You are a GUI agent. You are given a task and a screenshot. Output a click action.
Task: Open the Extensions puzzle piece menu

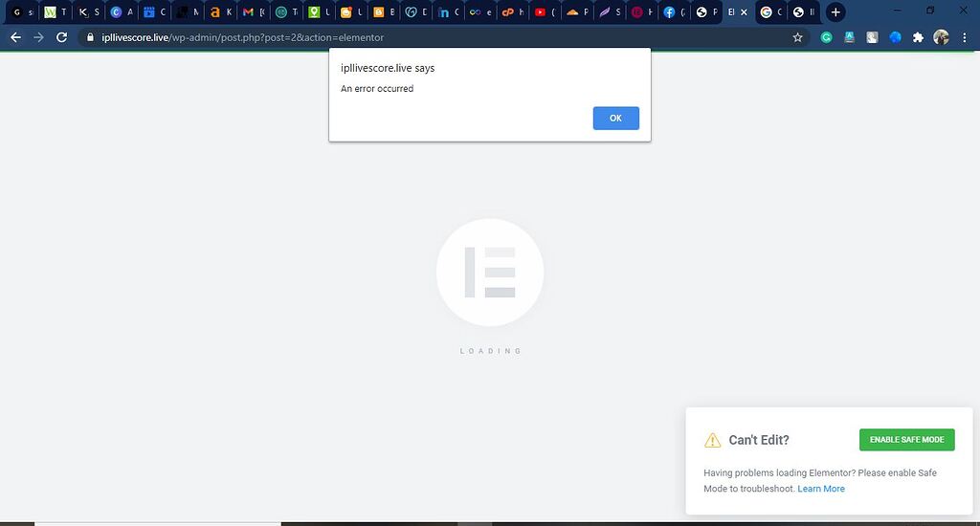(918, 37)
